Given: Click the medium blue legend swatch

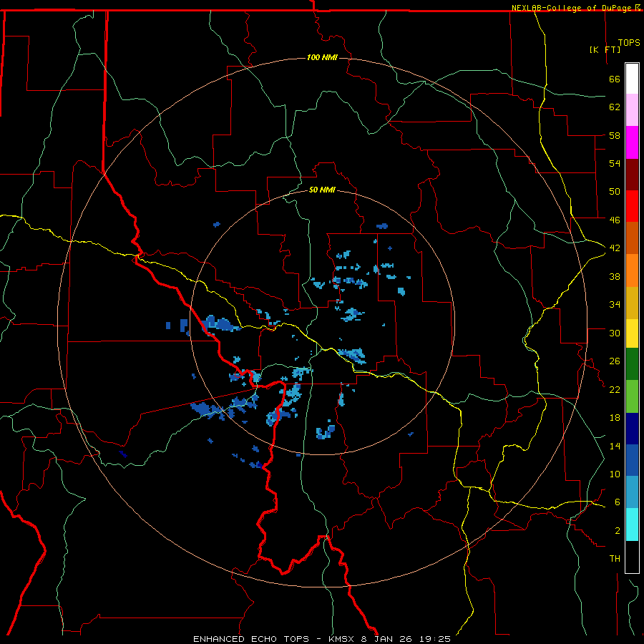Looking at the screenshot, I should coord(632,460).
